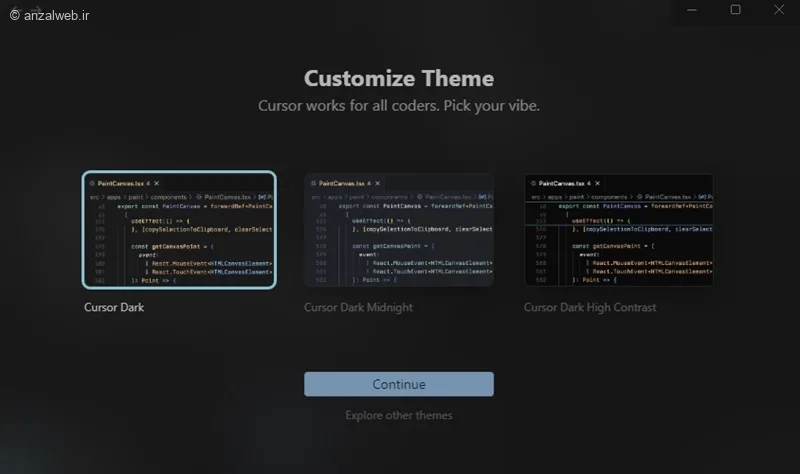Click the Customize Theme heading
Image resolution: width=800 pixels, height=474 pixels.
[398, 79]
